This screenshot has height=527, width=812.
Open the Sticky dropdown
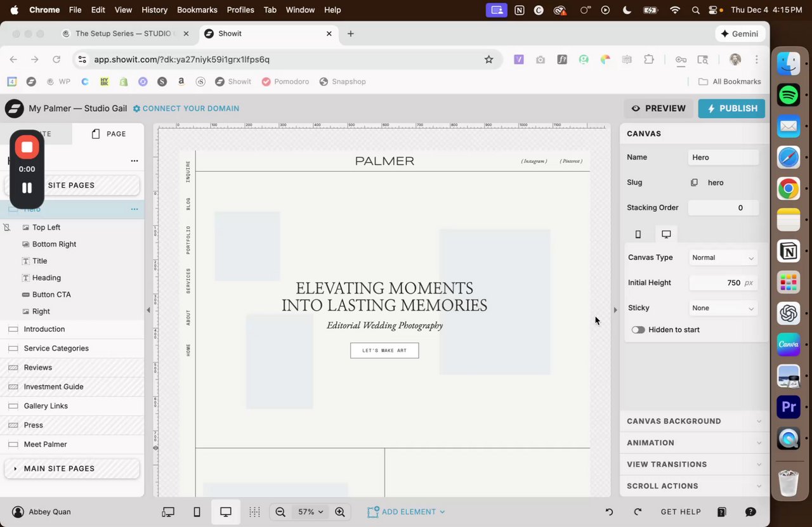(x=723, y=308)
